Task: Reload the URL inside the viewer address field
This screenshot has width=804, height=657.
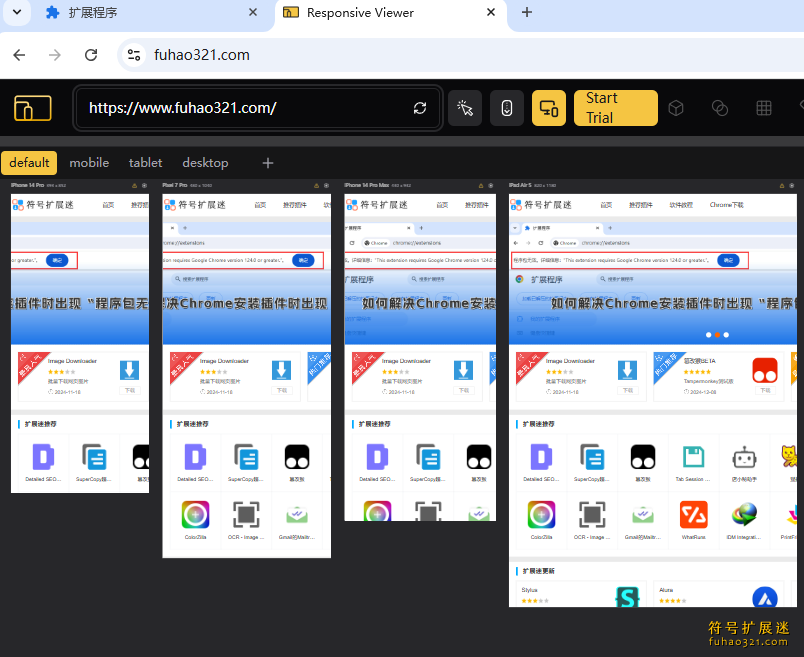Action: (x=420, y=108)
